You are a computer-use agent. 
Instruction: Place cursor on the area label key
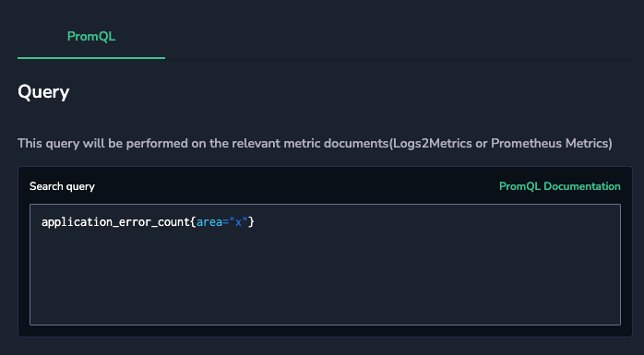pyautogui.click(x=209, y=222)
